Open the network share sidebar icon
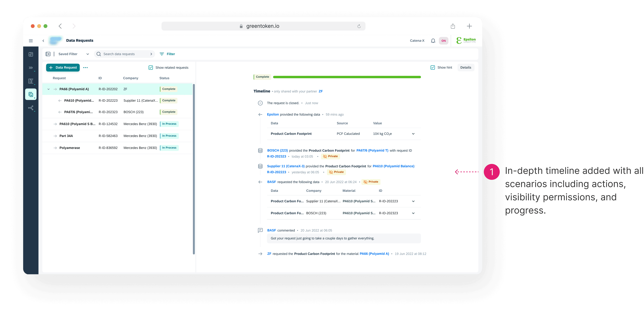Screen dimensions: 644x315 [x=31, y=108]
